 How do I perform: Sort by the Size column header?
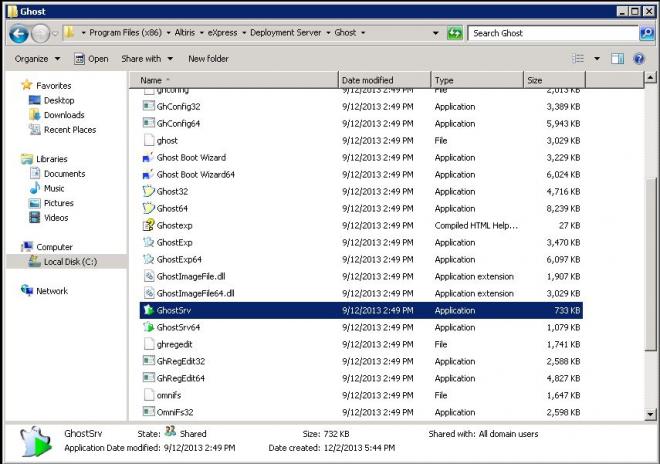tap(554, 80)
